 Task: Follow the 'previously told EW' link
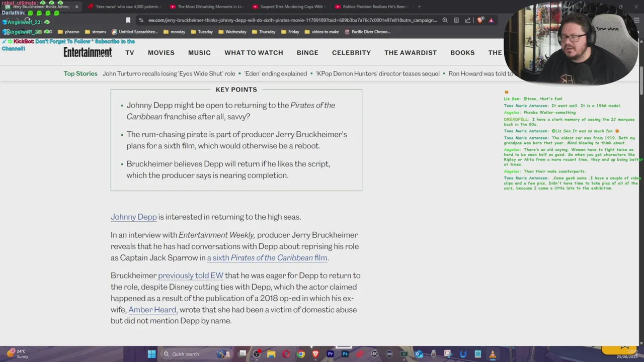tap(191, 276)
